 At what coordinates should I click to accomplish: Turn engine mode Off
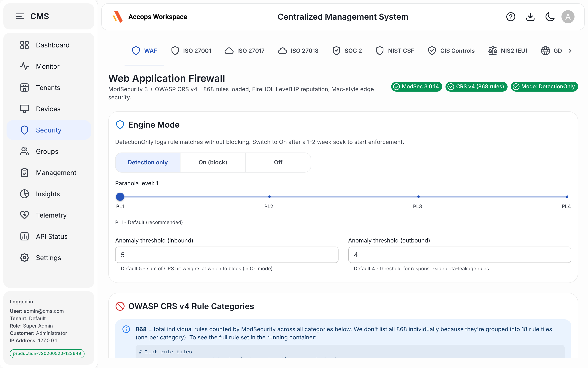pyautogui.click(x=278, y=162)
